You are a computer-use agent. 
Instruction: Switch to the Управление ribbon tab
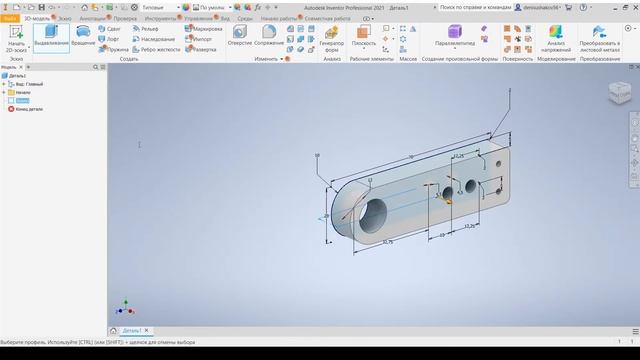point(198,18)
